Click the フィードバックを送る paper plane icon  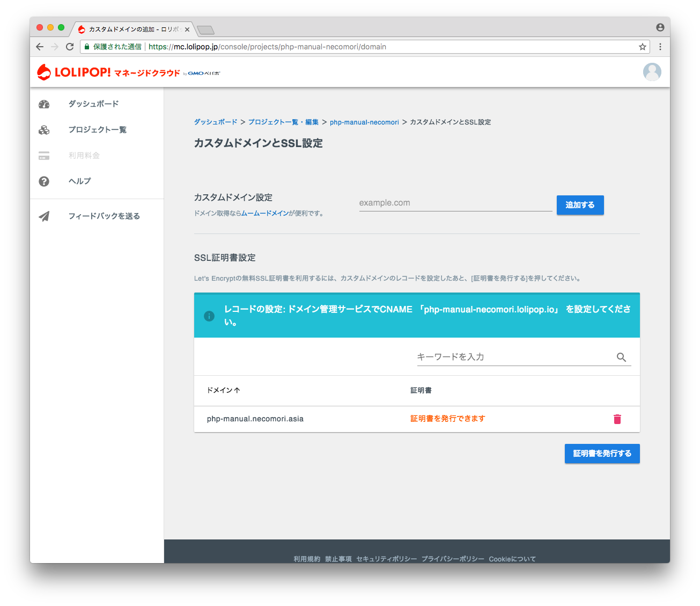[43, 216]
